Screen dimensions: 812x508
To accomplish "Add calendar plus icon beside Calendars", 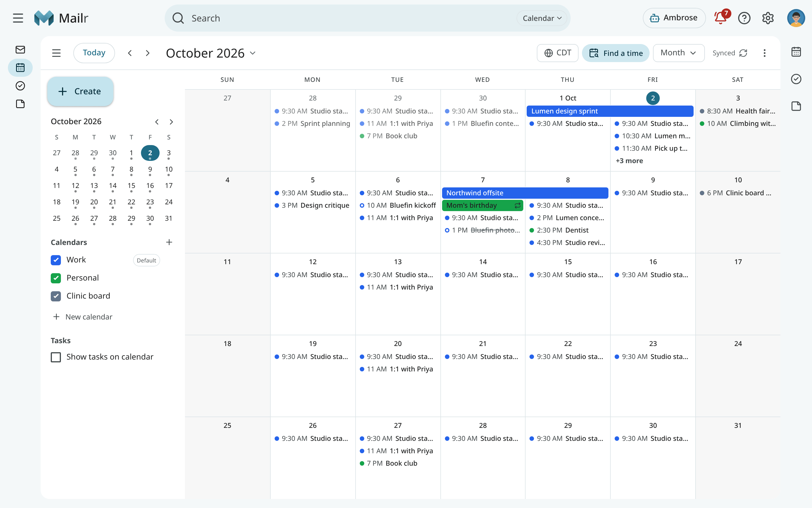I will pyautogui.click(x=169, y=242).
